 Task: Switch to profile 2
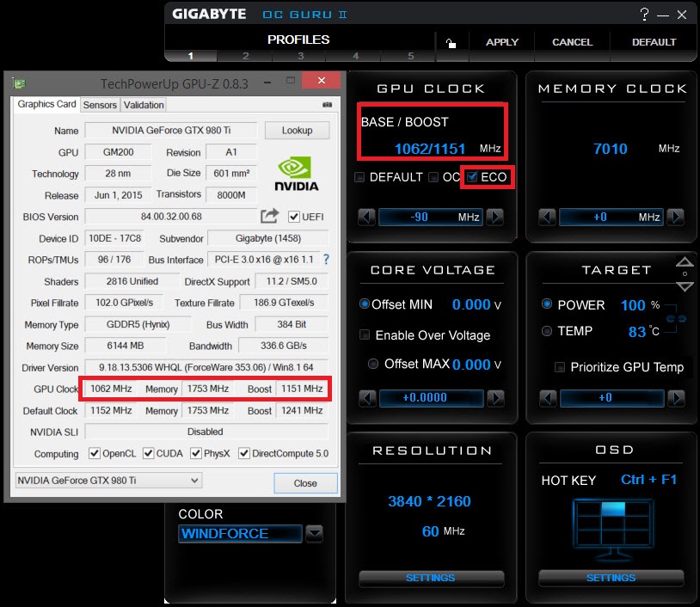tap(245, 56)
